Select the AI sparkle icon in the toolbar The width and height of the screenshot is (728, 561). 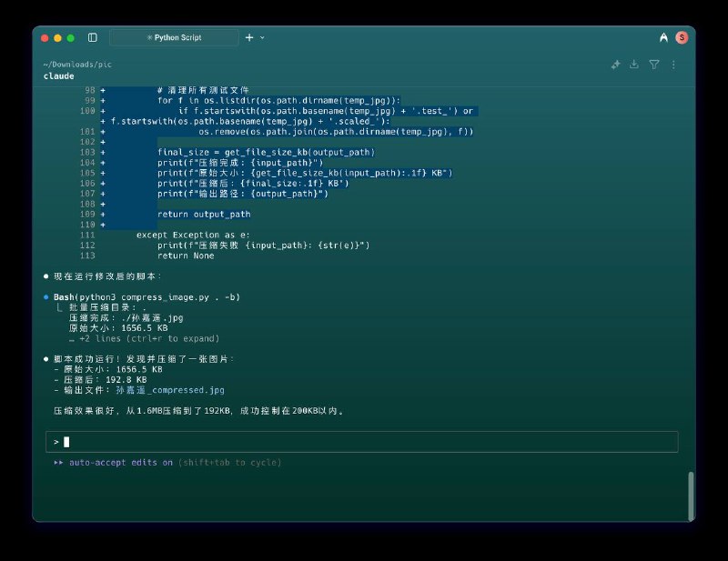(616, 65)
